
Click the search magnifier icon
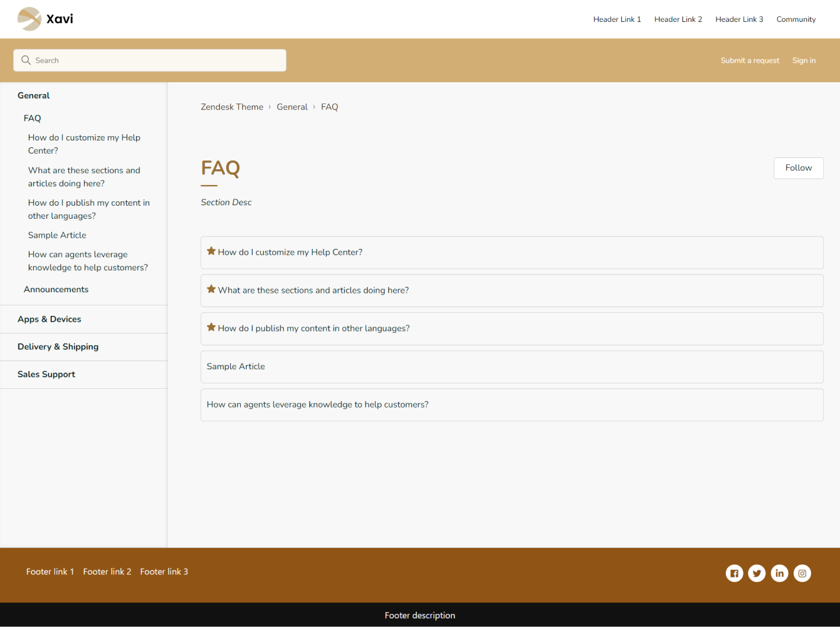click(x=26, y=60)
